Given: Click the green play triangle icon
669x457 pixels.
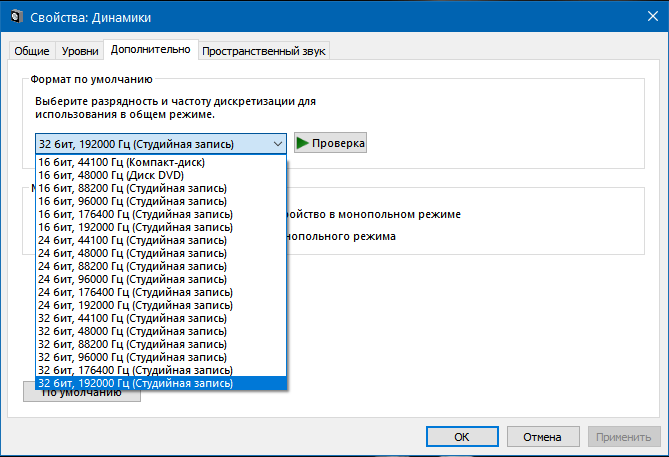Looking at the screenshot, I should 303,143.
